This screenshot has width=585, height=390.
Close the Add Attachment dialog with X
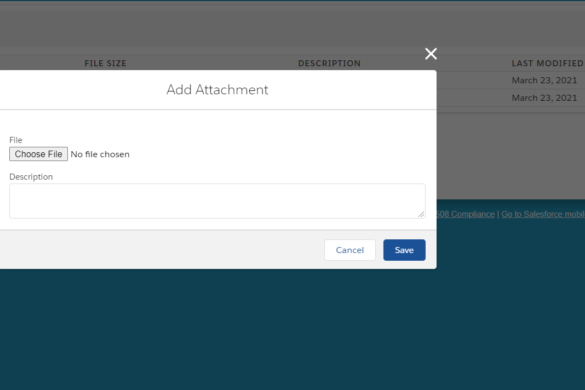click(x=431, y=54)
